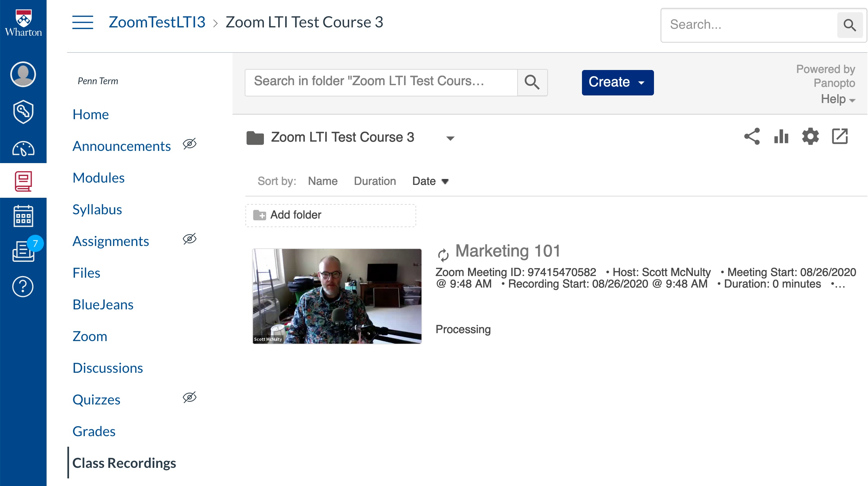The image size is (868, 486).
Task: Open the Canvas Calendar sidebar icon
Action: [x=23, y=216]
